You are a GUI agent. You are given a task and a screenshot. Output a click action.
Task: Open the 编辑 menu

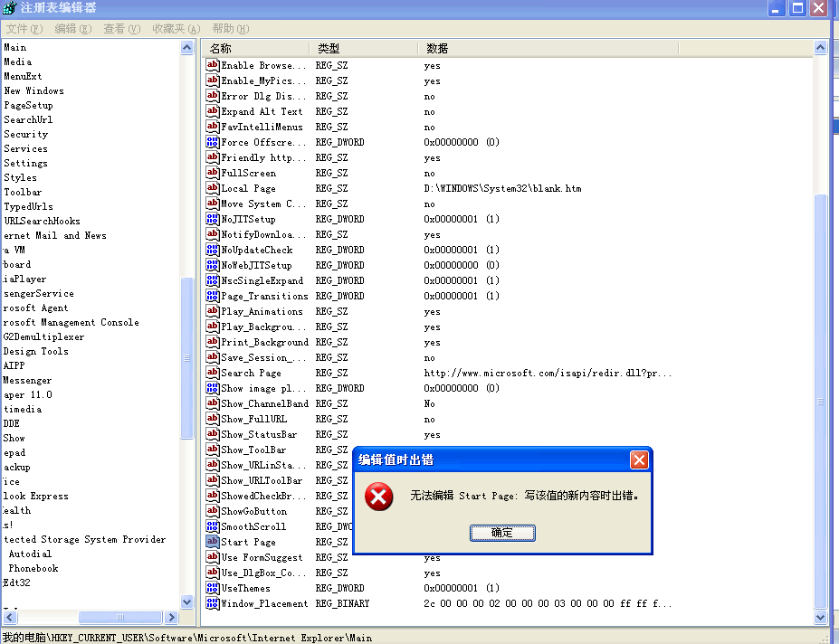click(73, 29)
